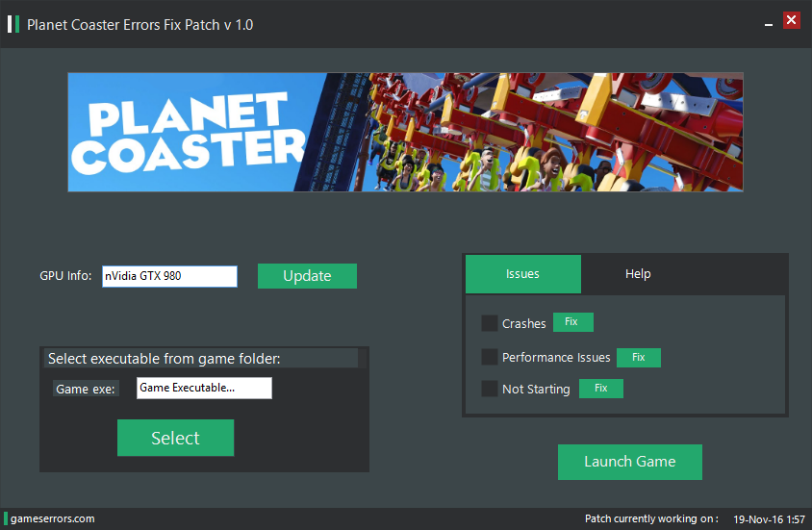Screen dimensions: 812x530
Task: Focus the GPU Info text field
Action: (170, 276)
